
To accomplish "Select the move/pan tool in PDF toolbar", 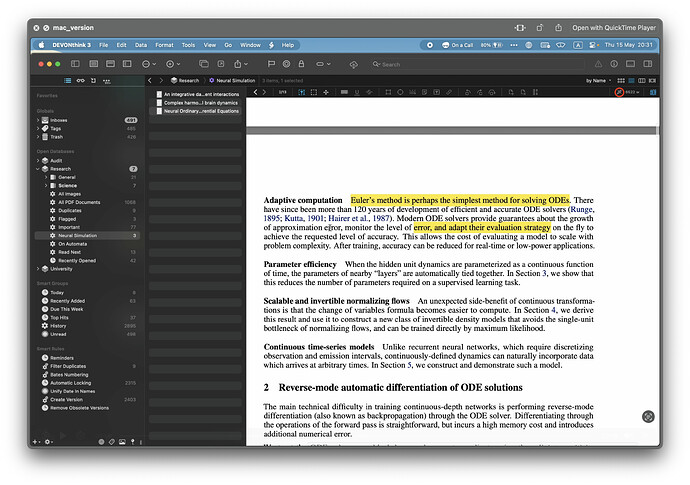I will 326,92.
